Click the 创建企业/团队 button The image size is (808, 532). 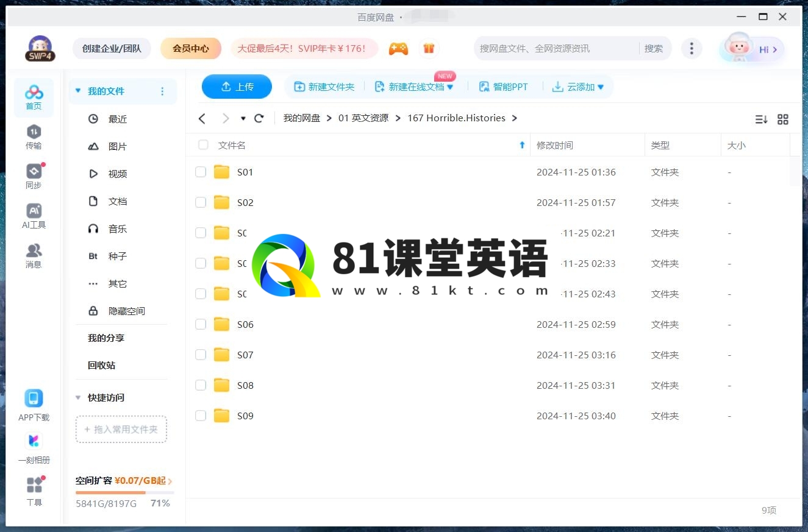112,49
